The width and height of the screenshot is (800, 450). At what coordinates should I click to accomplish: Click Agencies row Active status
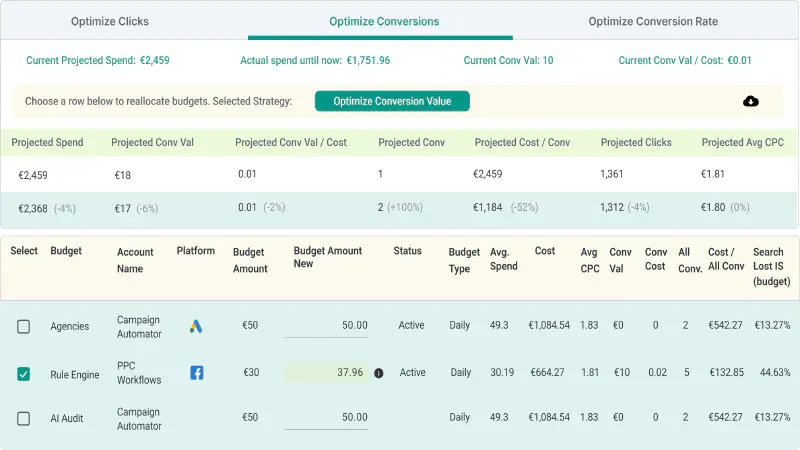(x=411, y=326)
